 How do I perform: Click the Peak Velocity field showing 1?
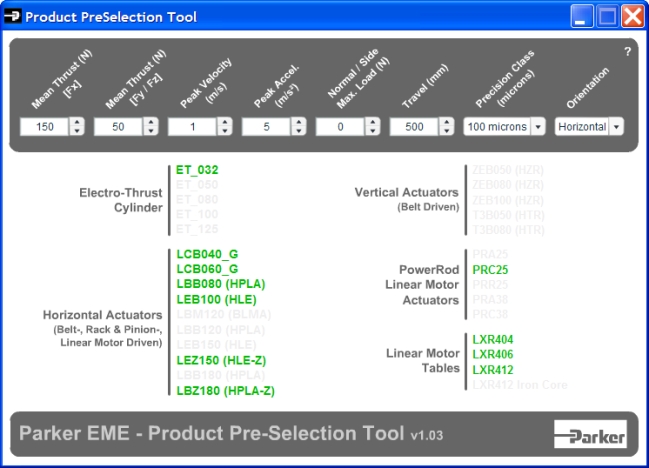pos(192,127)
